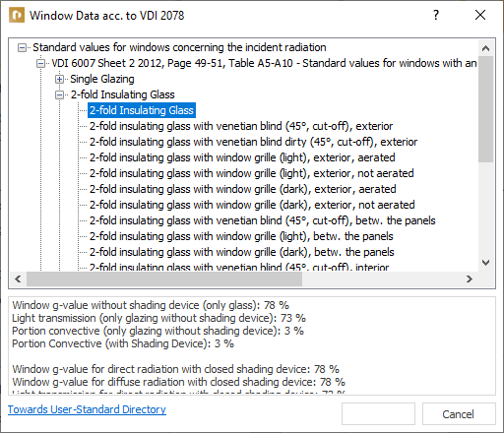Open the Towards User-Standard Directory link

87,409
